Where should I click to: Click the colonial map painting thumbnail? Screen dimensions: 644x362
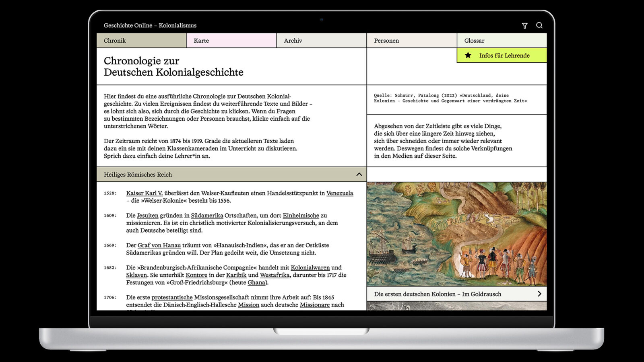[x=457, y=234]
